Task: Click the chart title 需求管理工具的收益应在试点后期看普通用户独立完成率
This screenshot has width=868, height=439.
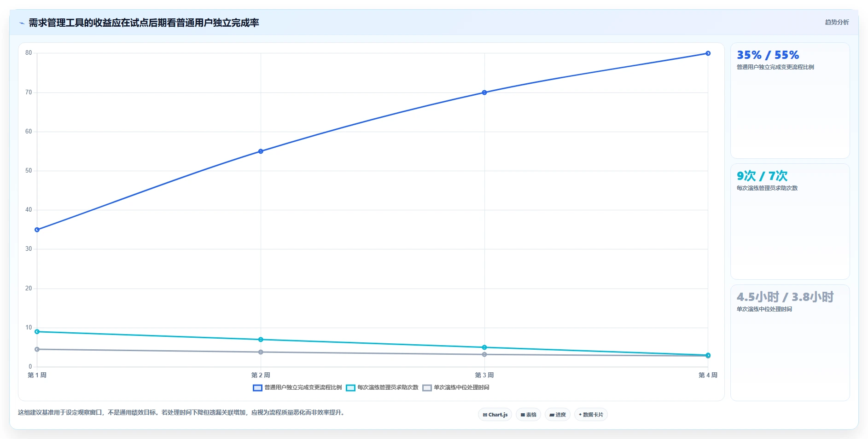Action: 144,23
